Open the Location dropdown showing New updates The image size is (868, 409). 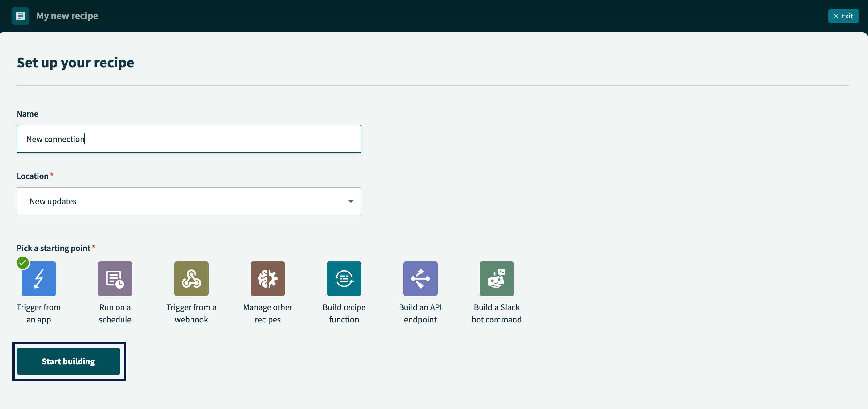(x=189, y=201)
